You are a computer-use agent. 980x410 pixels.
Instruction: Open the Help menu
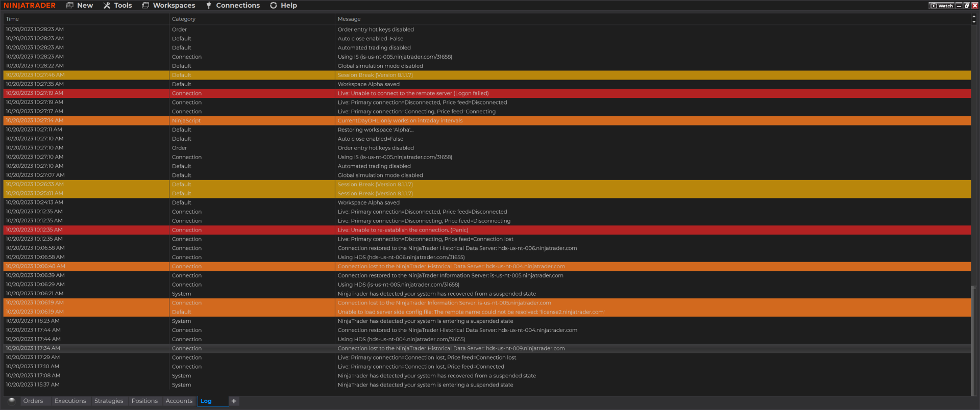point(283,6)
